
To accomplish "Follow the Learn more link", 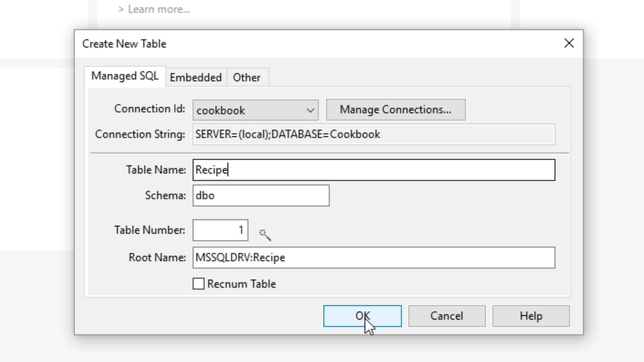I will tap(159, 9).
